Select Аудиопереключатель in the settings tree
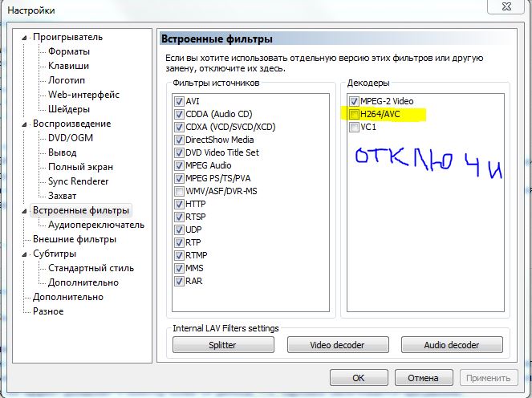Viewport: 532px width, 398px height. 95,225
